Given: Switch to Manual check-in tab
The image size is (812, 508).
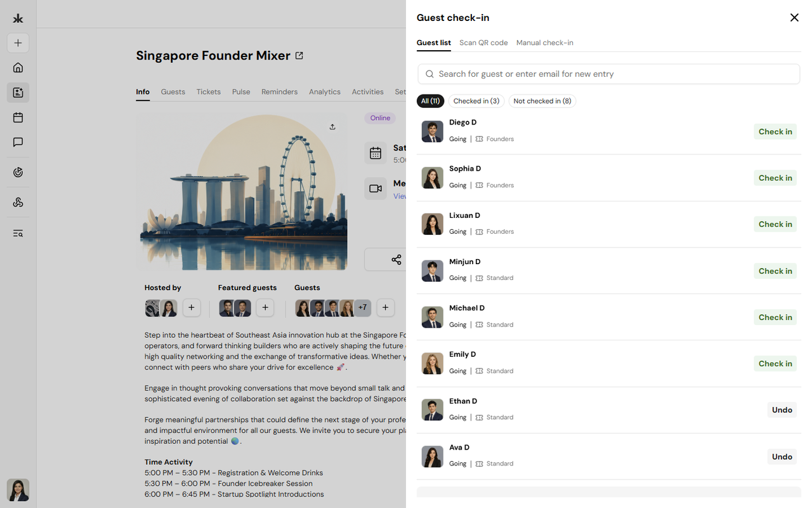Looking at the screenshot, I should (x=545, y=43).
